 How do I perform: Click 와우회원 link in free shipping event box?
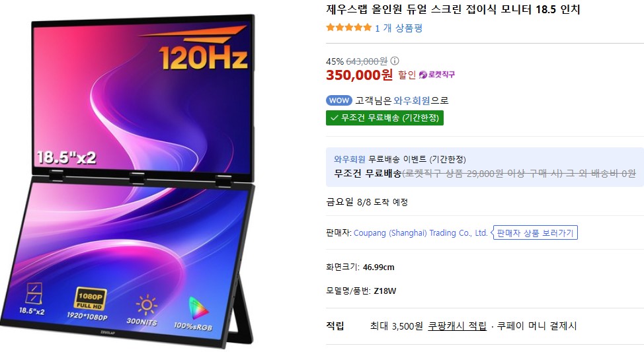coord(349,159)
